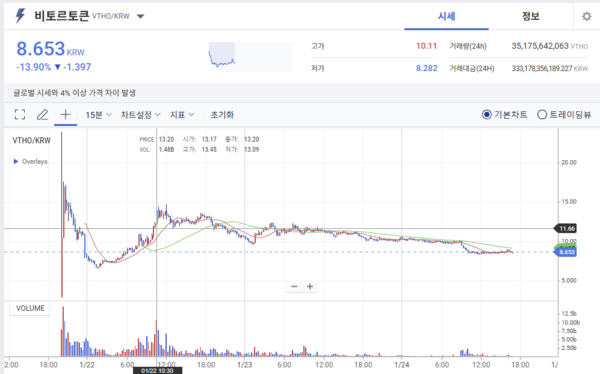Select the 기본차트 radio option
This screenshot has width=600, height=374.
click(x=504, y=114)
